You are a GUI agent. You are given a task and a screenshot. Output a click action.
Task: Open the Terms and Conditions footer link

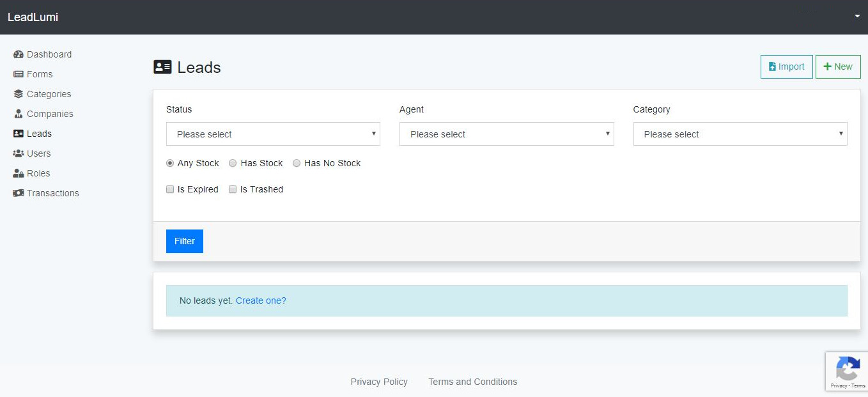(x=473, y=382)
